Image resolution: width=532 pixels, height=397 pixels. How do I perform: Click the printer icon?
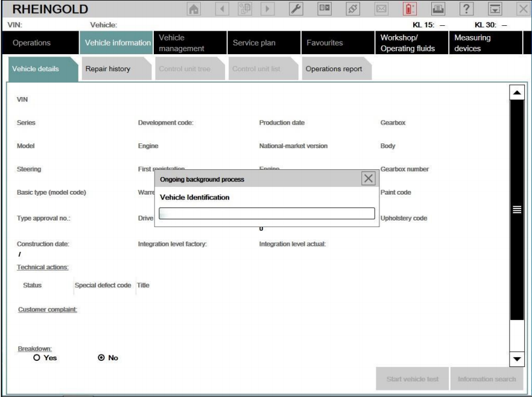point(438,9)
